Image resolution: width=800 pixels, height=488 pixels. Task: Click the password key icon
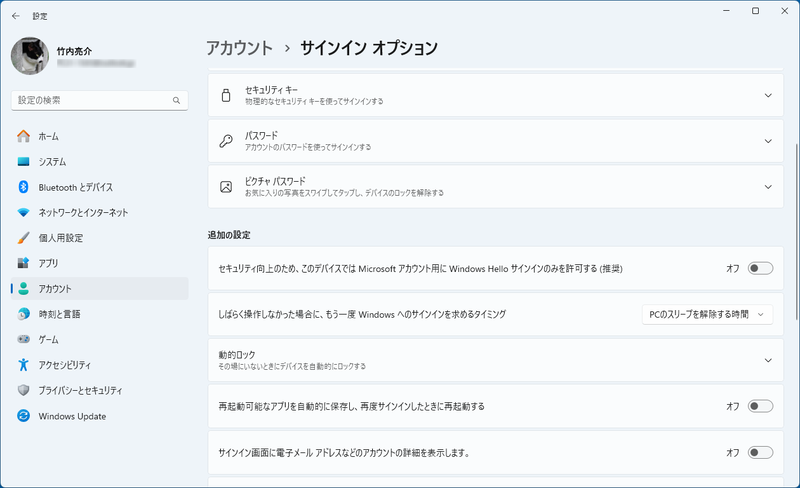coord(226,141)
